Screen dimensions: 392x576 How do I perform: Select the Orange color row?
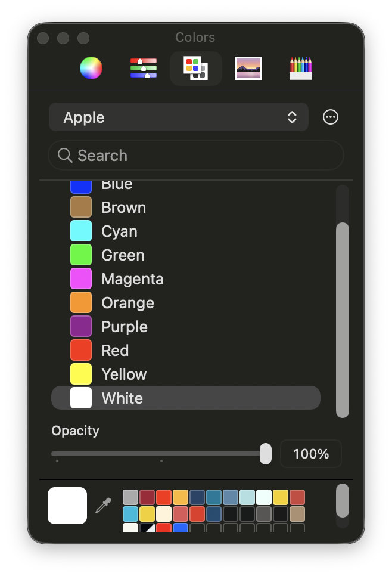(127, 303)
